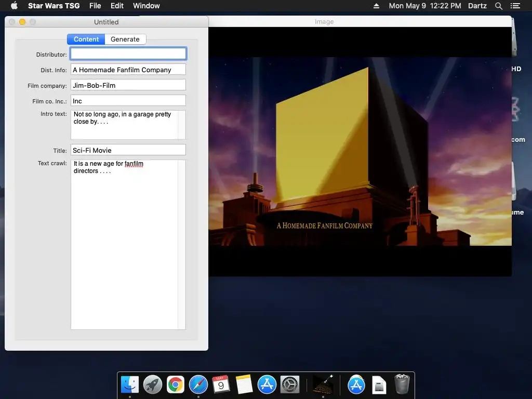The image size is (532, 399).
Task: Open System Preferences from the Dock
Action: coord(290,385)
